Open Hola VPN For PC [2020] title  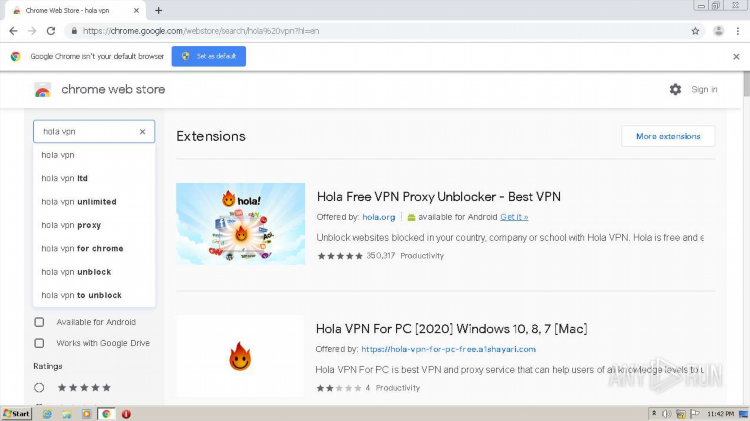(452, 329)
